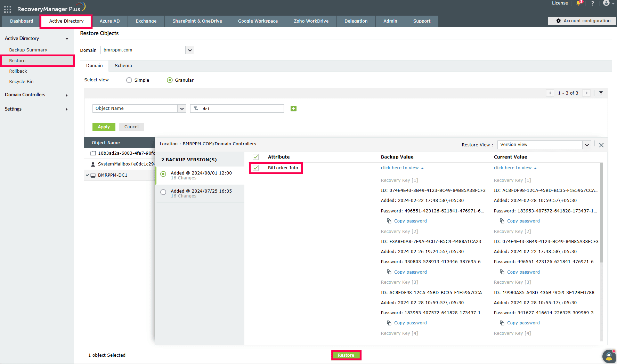Add a filter criterion with green plus

tap(293, 108)
